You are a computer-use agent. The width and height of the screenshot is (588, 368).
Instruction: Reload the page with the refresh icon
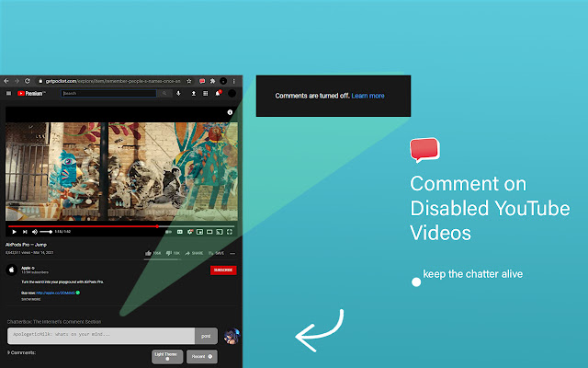coord(28,81)
